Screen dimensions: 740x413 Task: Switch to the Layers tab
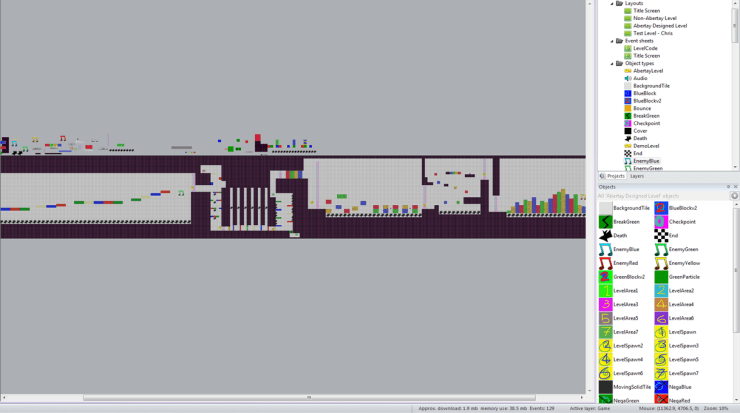tap(637, 176)
